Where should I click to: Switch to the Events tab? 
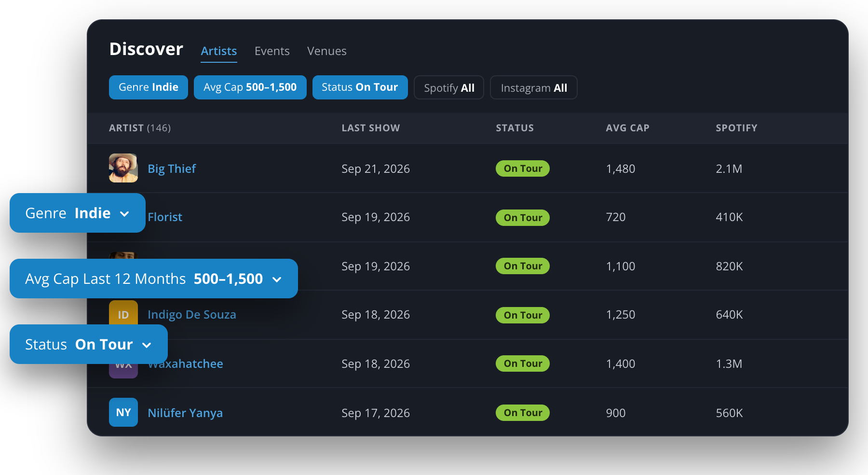coord(272,51)
